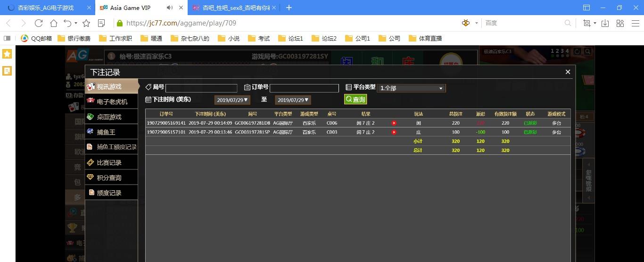Open the 论坛2 bookmark folder
Viewport: 644px width, 262px height.
[324, 38]
